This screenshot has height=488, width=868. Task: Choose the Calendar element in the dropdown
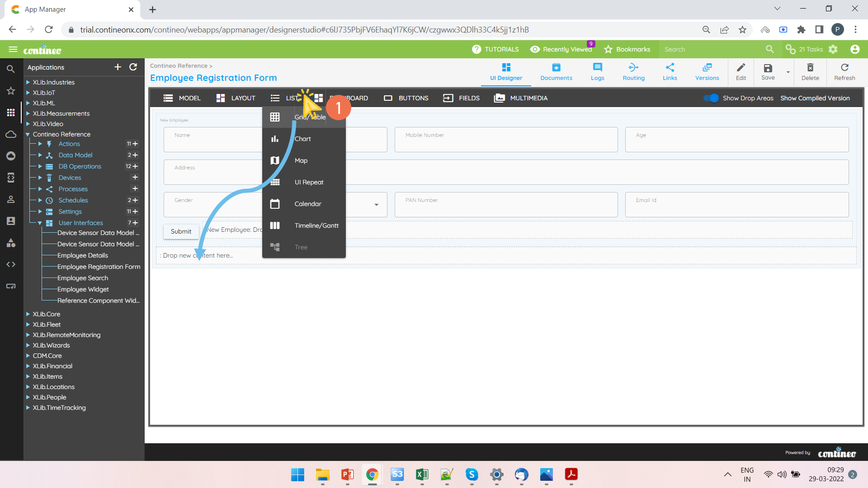click(x=308, y=204)
